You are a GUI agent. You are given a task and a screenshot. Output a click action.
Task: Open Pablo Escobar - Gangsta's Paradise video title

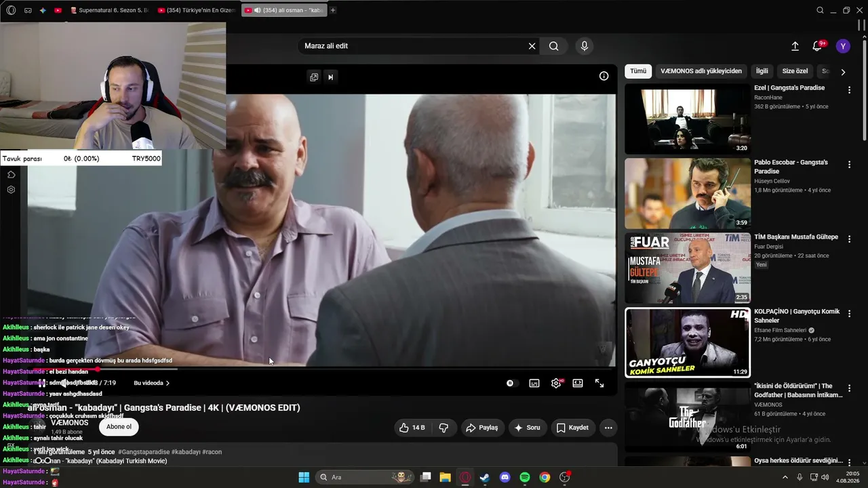pyautogui.click(x=791, y=167)
